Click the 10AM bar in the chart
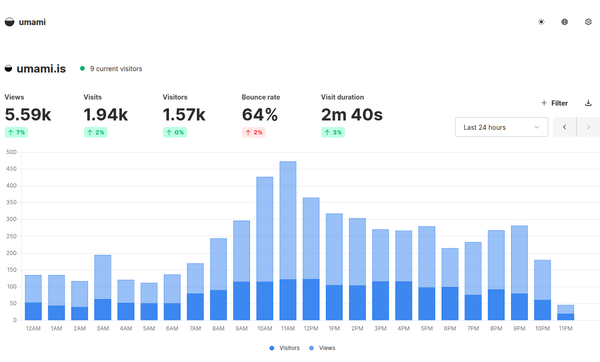 coord(265,248)
